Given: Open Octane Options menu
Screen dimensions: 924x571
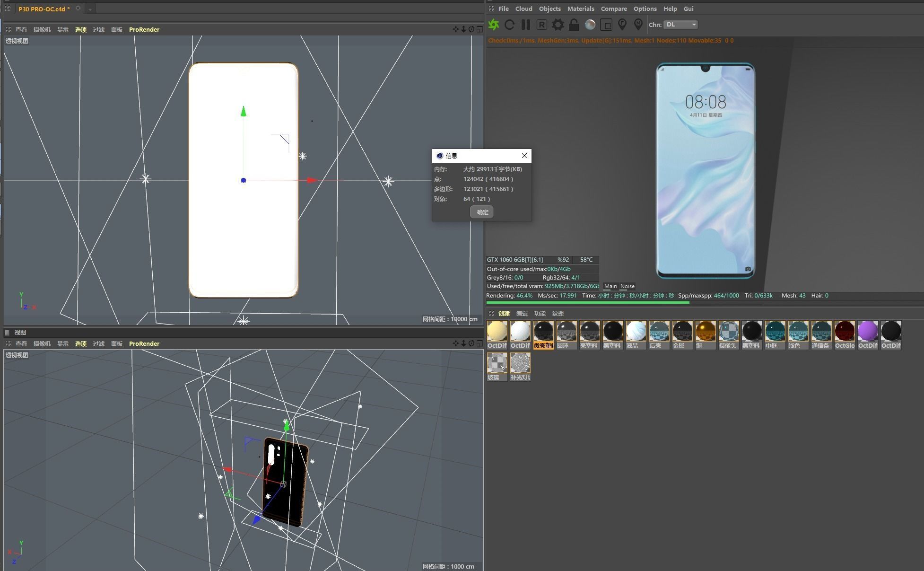Looking at the screenshot, I should pos(645,9).
